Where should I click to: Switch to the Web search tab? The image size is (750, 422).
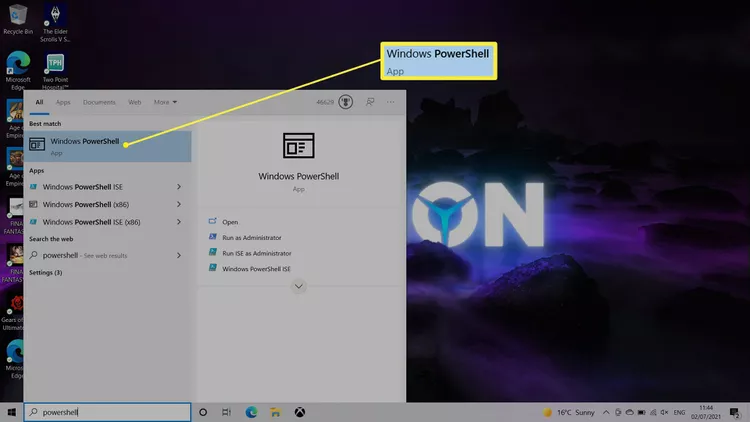[x=134, y=102]
